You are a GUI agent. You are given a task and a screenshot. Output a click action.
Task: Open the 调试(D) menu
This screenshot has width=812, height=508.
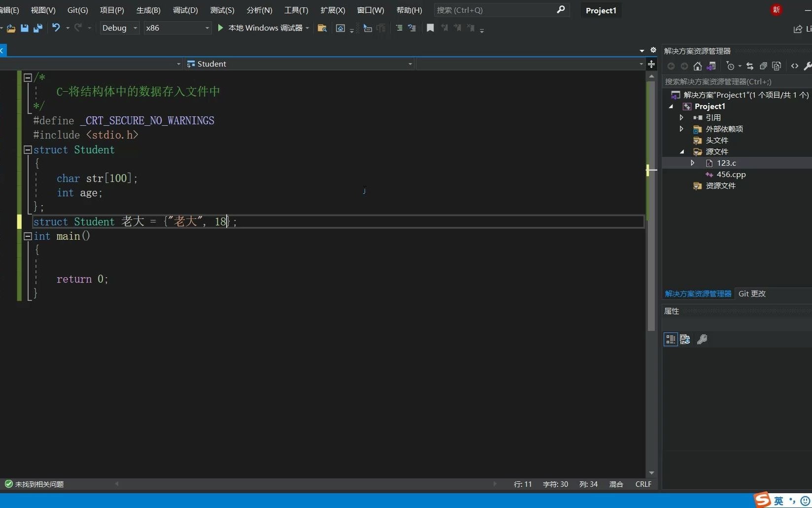(x=185, y=10)
